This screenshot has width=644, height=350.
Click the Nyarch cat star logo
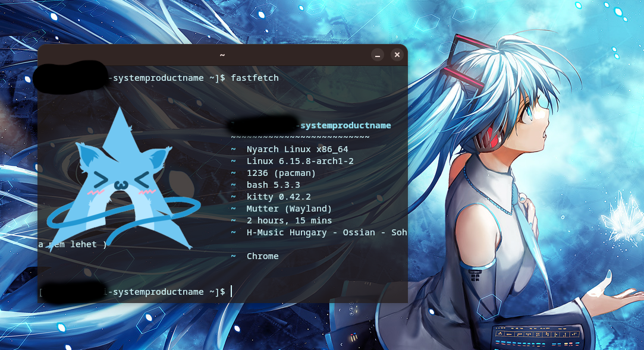tap(123, 181)
